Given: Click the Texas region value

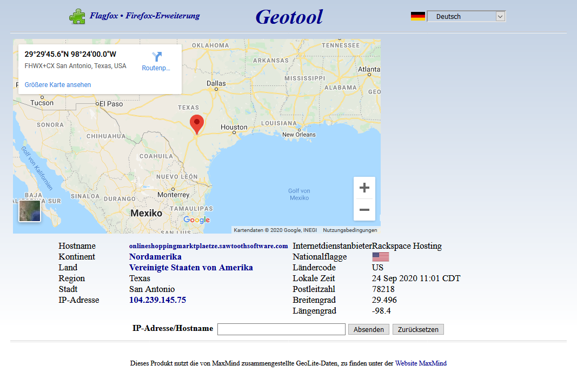Looking at the screenshot, I should [140, 278].
